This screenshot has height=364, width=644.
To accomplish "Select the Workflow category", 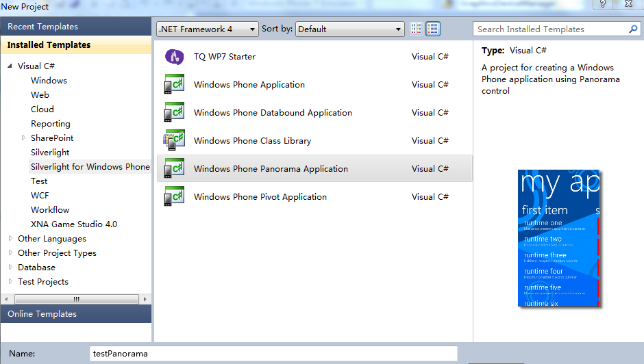I will pos(50,209).
